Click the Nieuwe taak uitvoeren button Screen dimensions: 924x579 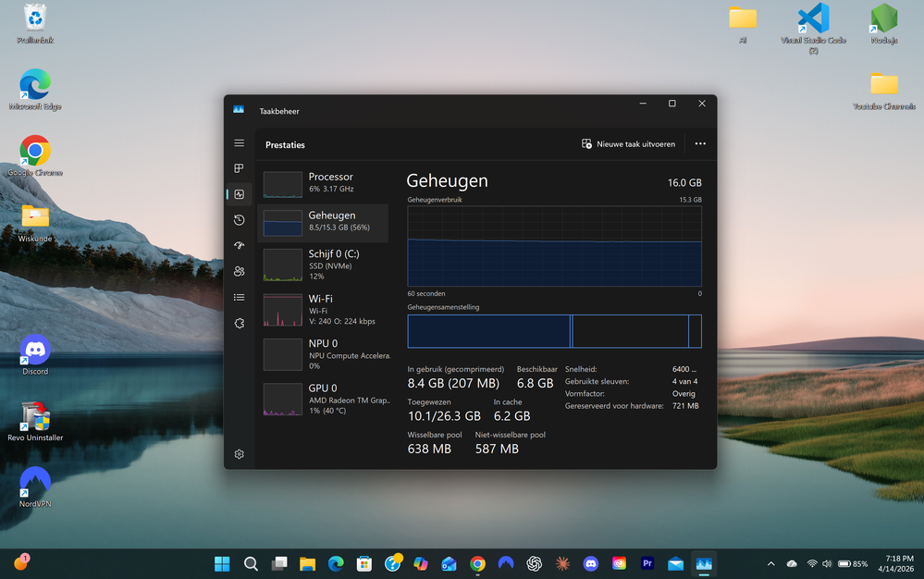pos(628,144)
